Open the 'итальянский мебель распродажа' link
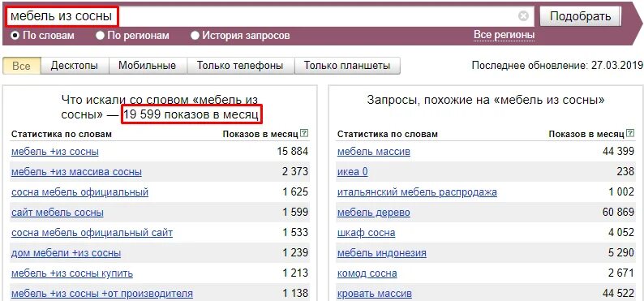The image size is (644, 301). point(417,192)
